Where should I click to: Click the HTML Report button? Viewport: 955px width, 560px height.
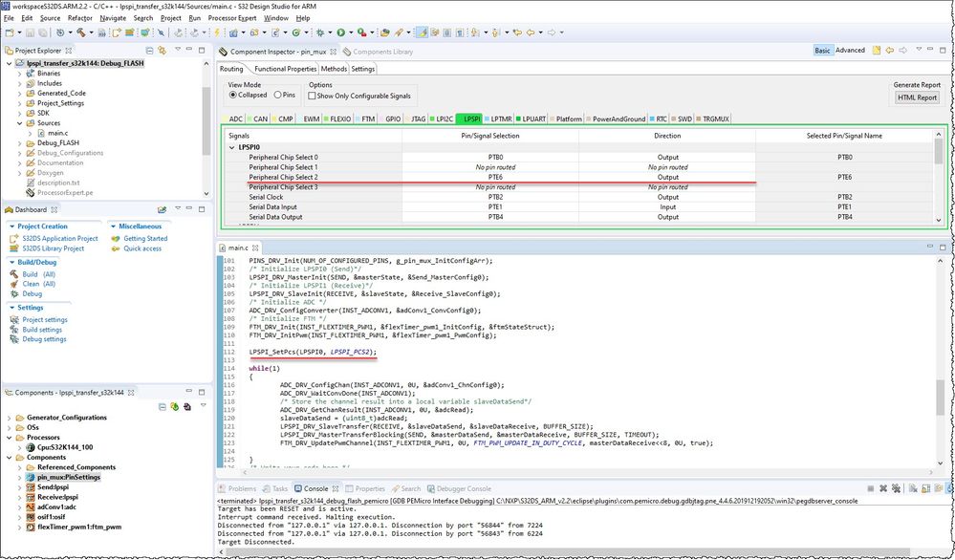917,97
